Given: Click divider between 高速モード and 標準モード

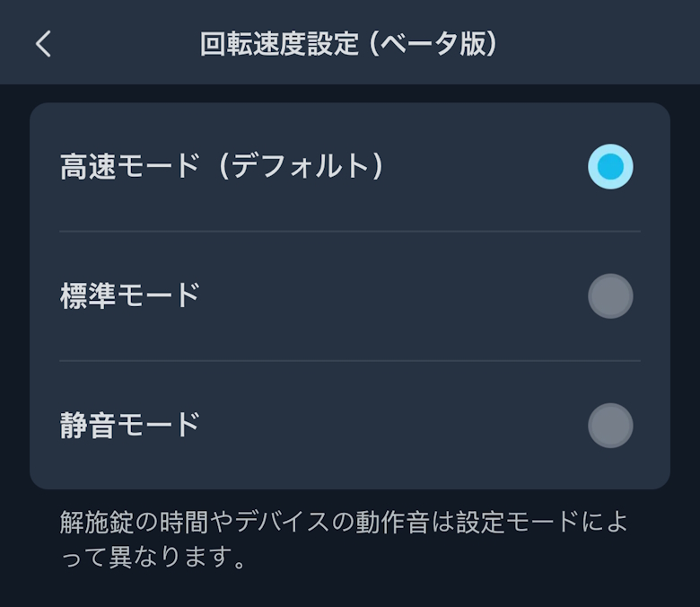Looking at the screenshot, I should click(350, 232).
